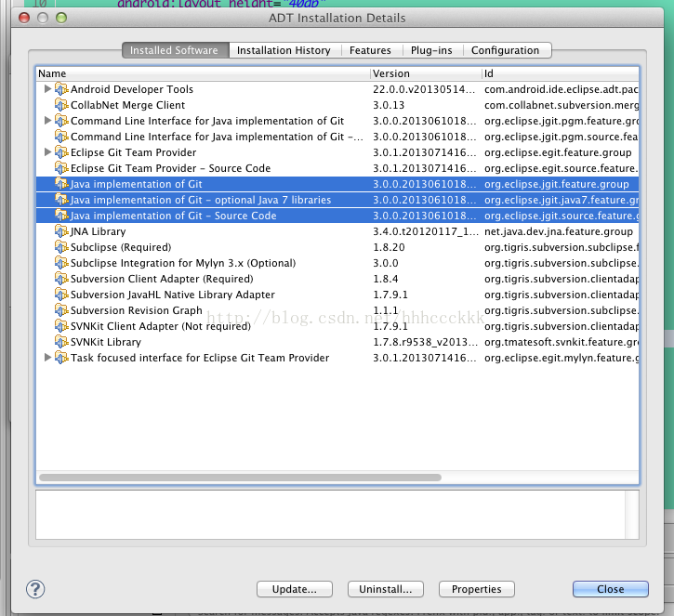Image resolution: width=674 pixels, height=616 pixels.
Task: Click the SVNKit Library feature icon
Action: (x=61, y=342)
